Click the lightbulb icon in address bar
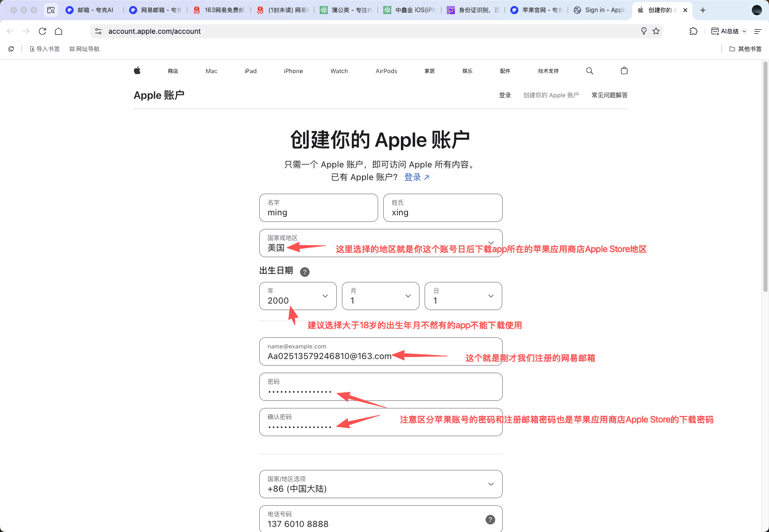Screen dimensions: 769x532 (644, 31)
